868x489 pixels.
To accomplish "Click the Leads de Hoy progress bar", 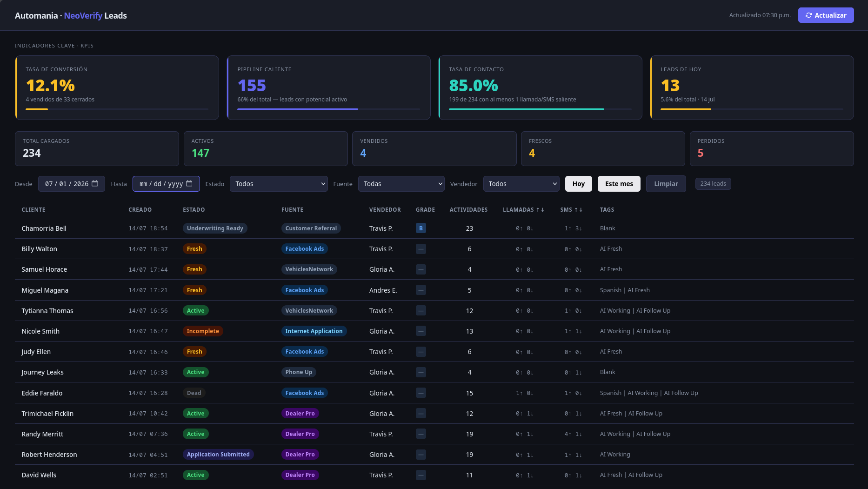I will click(x=752, y=109).
